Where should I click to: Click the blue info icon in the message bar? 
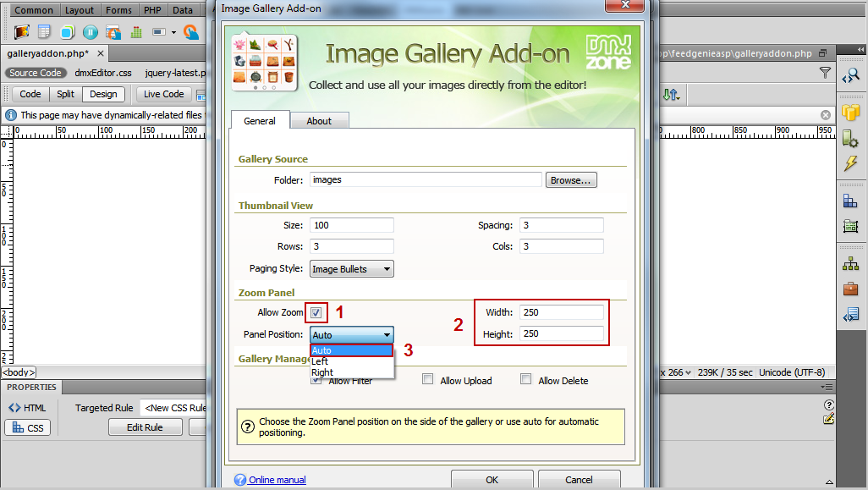pos(10,115)
